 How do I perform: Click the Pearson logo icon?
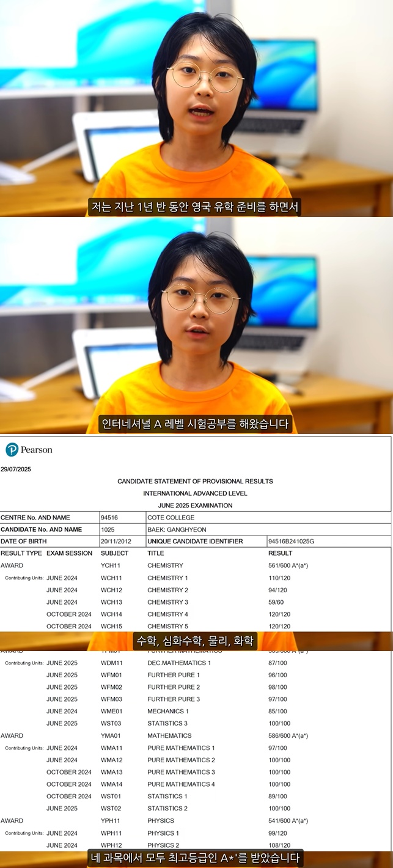point(12,450)
